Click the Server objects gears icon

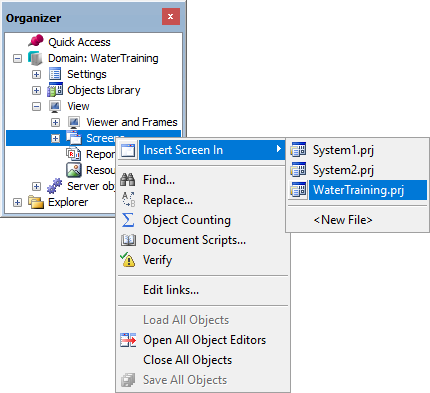pyautogui.click(x=55, y=186)
